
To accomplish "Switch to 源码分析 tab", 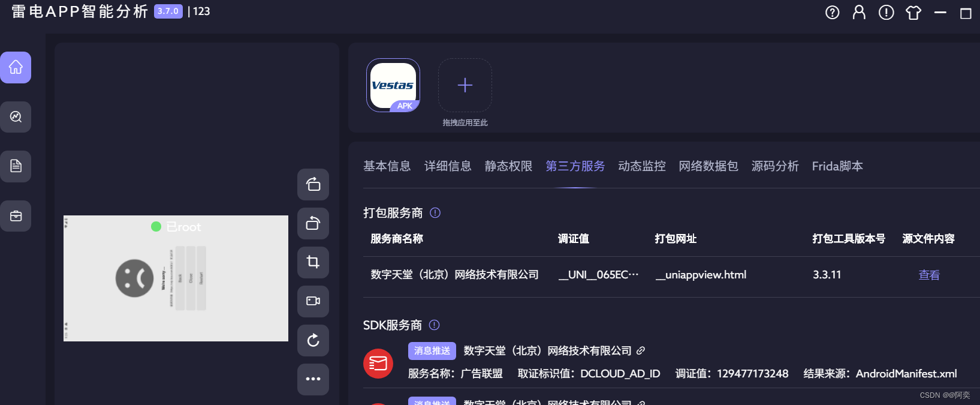I will [x=775, y=166].
